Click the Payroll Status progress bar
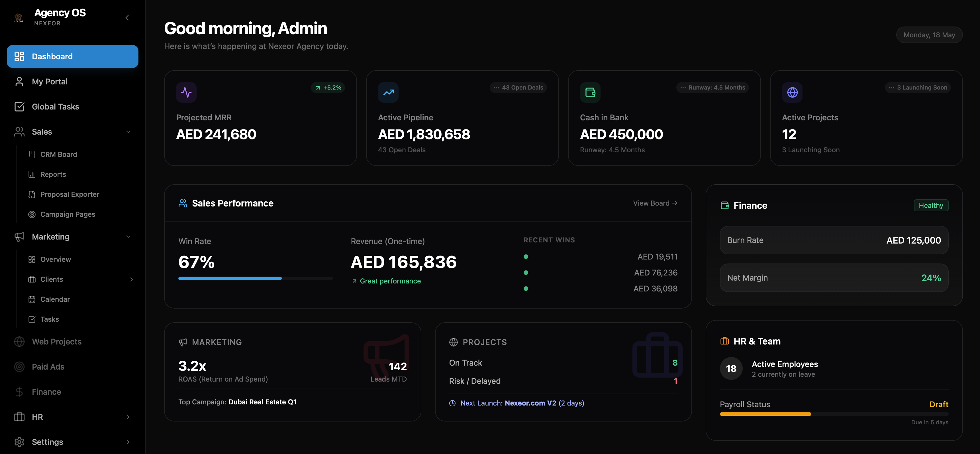 (834, 414)
